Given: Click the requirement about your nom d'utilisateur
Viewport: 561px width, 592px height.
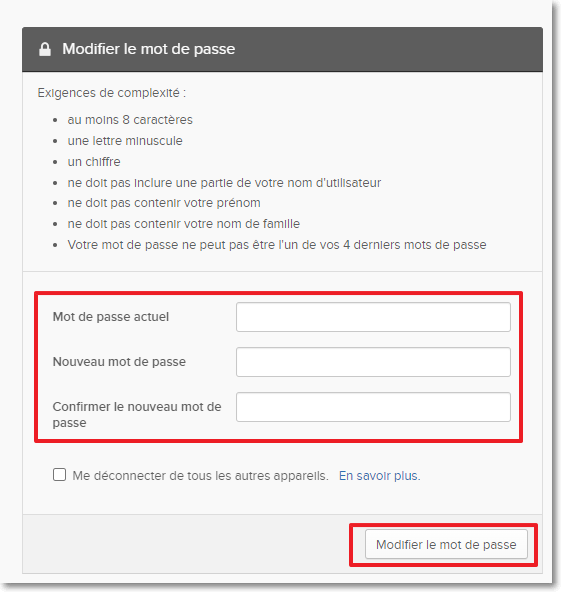Looking at the screenshot, I should click(x=224, y=183).
